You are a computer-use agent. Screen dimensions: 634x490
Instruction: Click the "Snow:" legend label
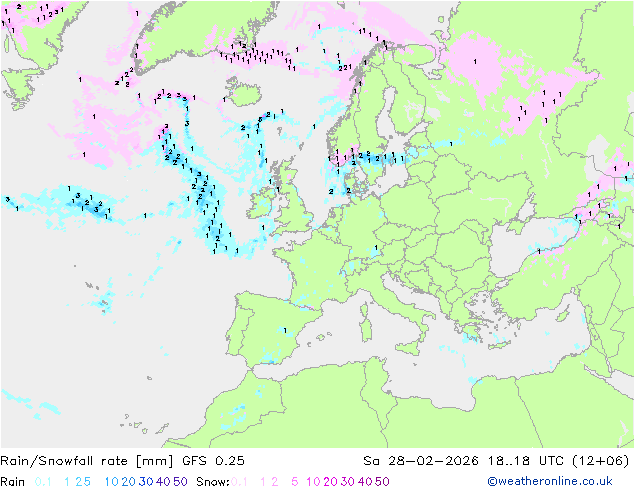pos(213,482)
